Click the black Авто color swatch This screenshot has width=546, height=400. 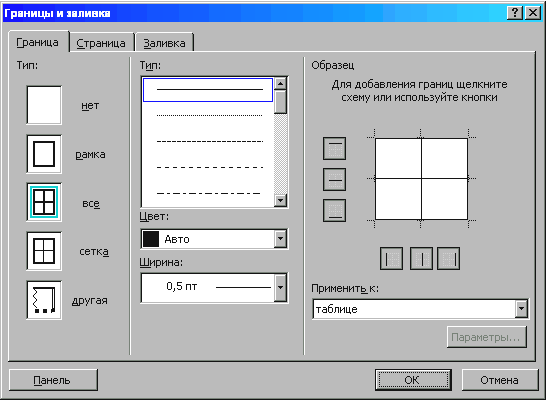(x=151, y=239)
